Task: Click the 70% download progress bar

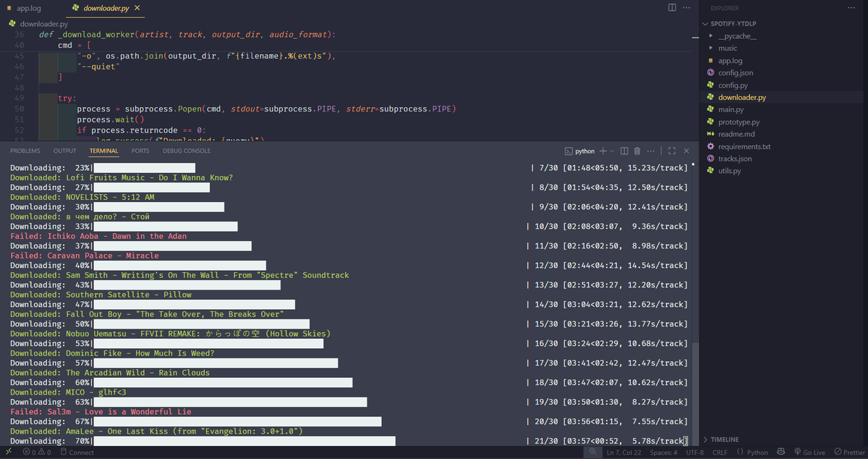Action: click(x=244, y=441)
